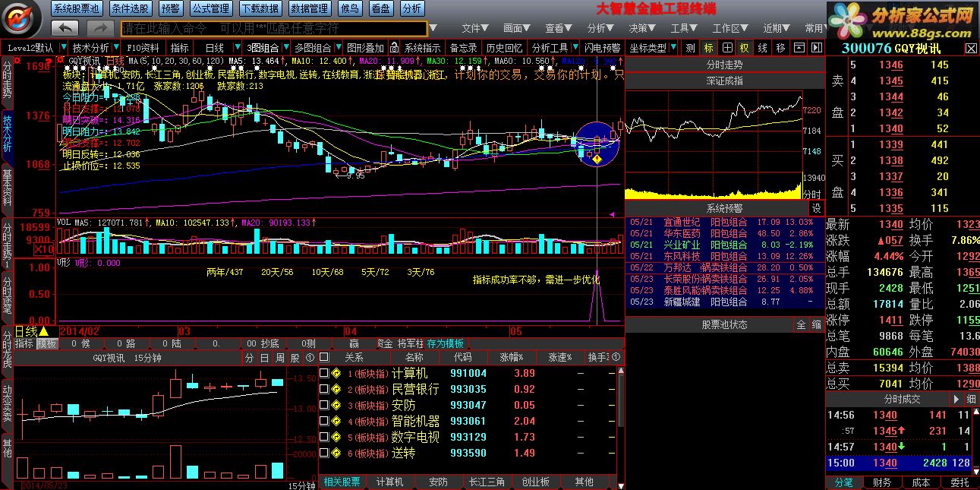Click the crosshair grid icon

point(726,47)
